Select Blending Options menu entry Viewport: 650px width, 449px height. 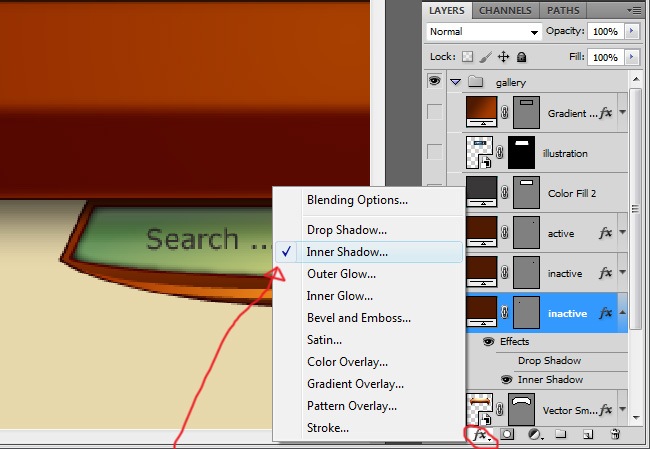(x=357, y=200)
